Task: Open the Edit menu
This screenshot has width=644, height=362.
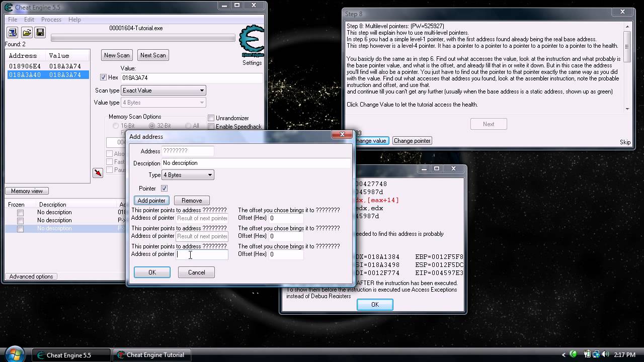Action: tap(29, 20)
